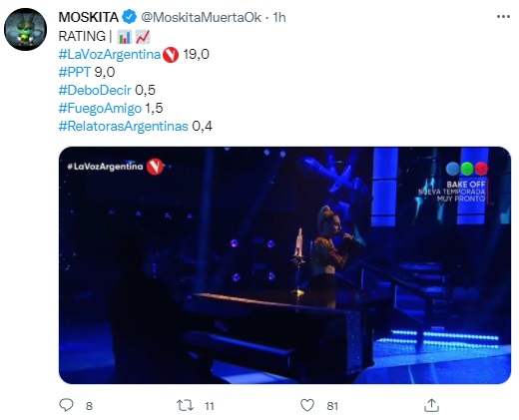Retweet this post using the retweet icon
The height and width of the screenshot is (420, 519).
tap(185, 405)
